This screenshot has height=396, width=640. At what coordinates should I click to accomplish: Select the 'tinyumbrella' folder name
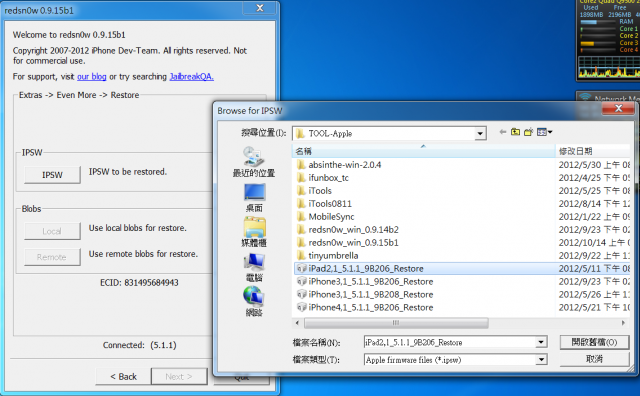(333, 256)
